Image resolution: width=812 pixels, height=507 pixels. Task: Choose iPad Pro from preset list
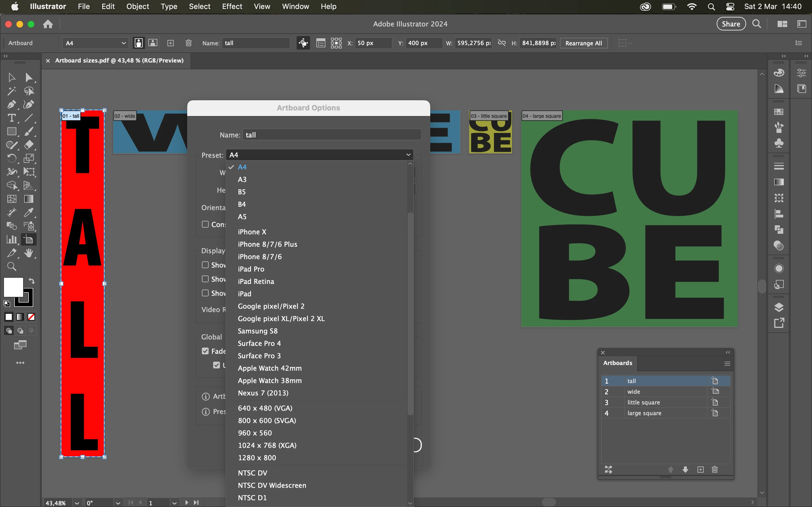251,269
